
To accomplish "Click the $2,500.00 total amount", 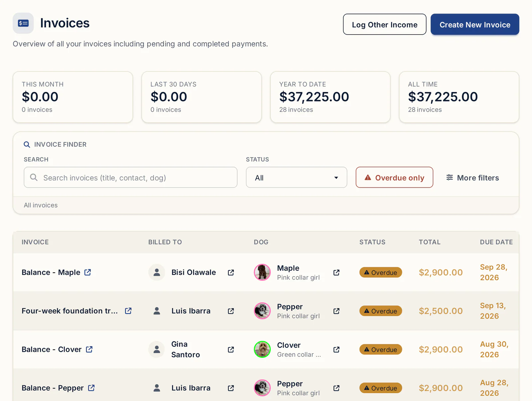I will click(441, 311).
